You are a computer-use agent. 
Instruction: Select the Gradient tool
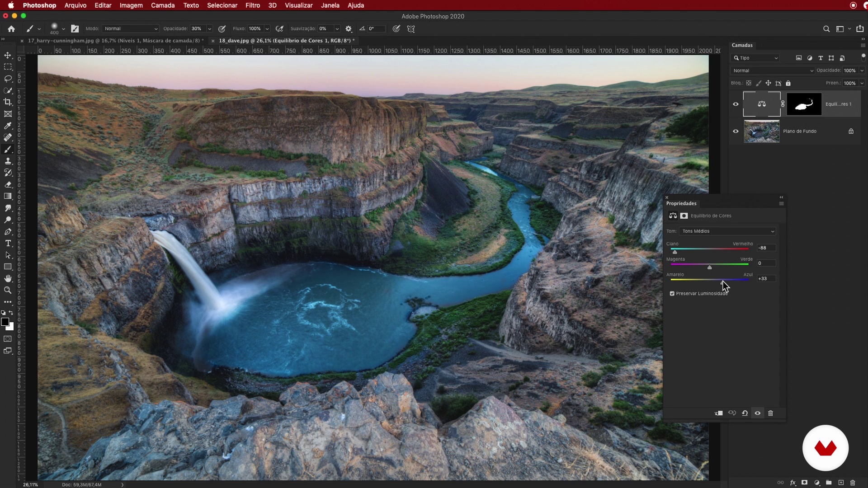pos(8,196)
